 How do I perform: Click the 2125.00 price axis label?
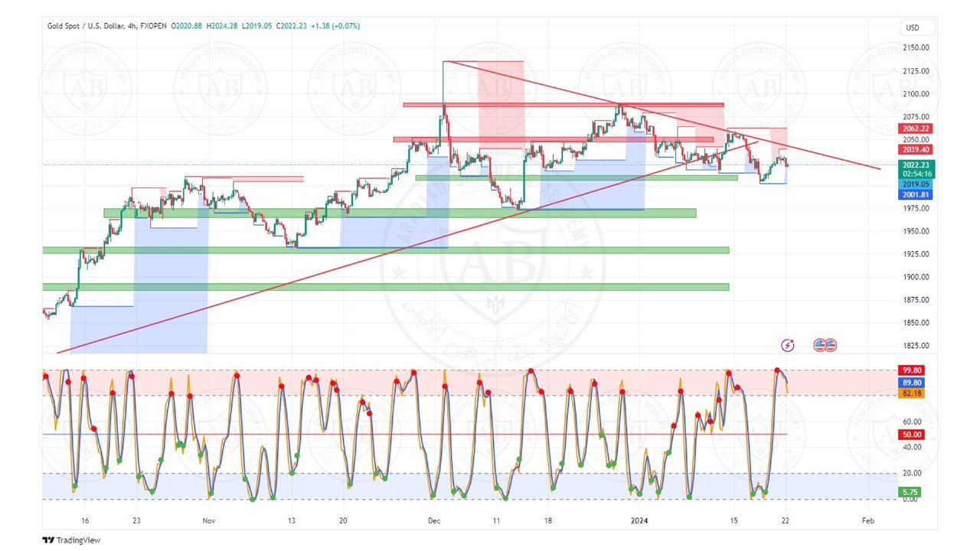tap(916, 71)
